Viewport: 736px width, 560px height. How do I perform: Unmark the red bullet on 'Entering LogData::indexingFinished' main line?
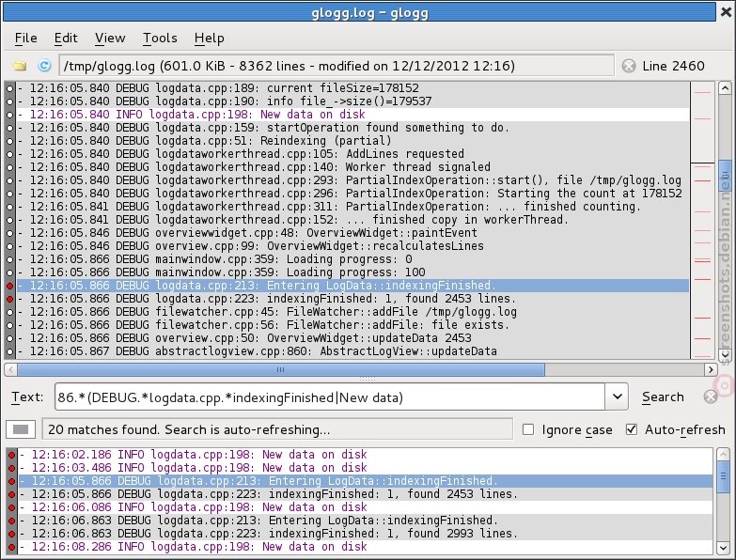tap(9, 286)
